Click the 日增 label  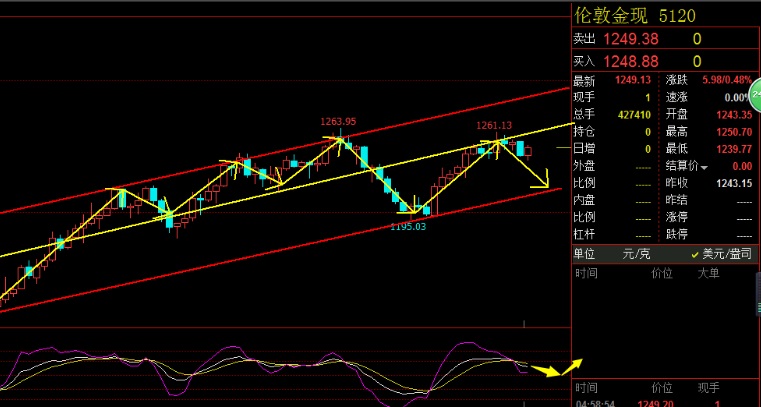584,149
